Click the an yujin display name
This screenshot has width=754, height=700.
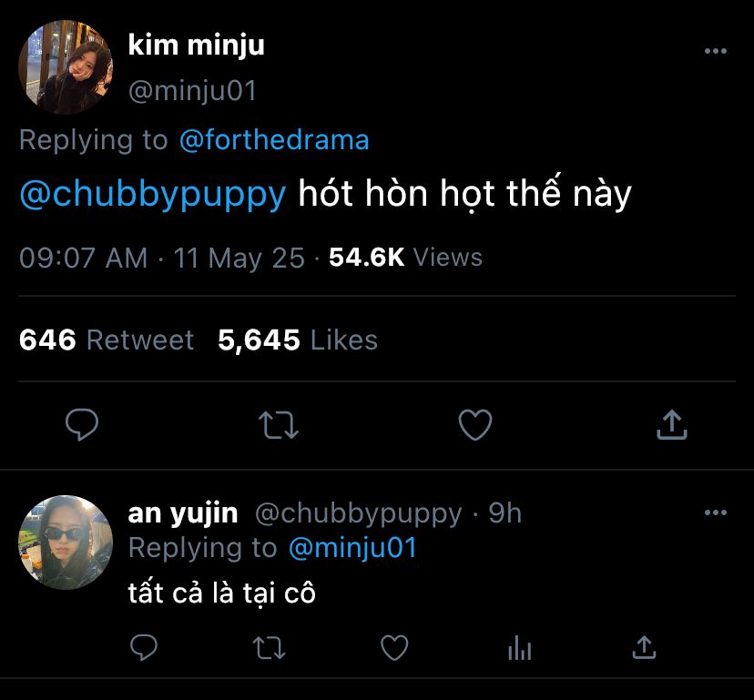click(183, 513)
